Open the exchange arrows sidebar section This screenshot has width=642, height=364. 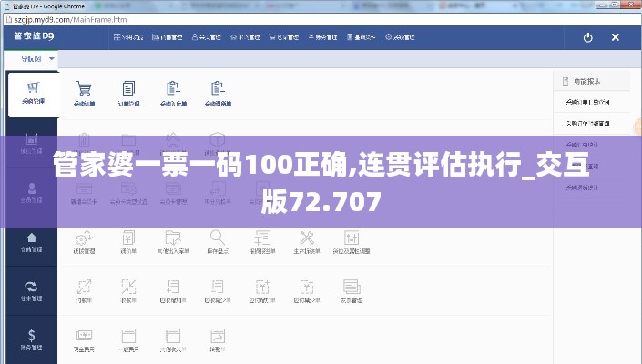tap(32, 288)
